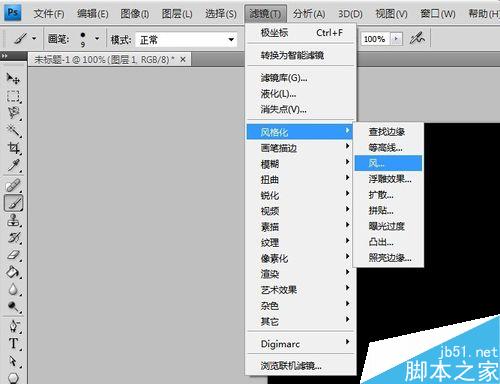This screenshot has width=500, height=384.
Task: Select the Clone Stamp tool
Action: tap(13, 221)
